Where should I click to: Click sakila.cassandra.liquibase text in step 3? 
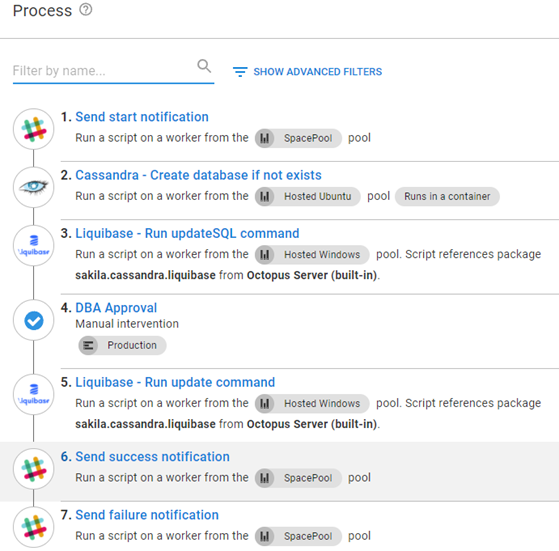145,275
